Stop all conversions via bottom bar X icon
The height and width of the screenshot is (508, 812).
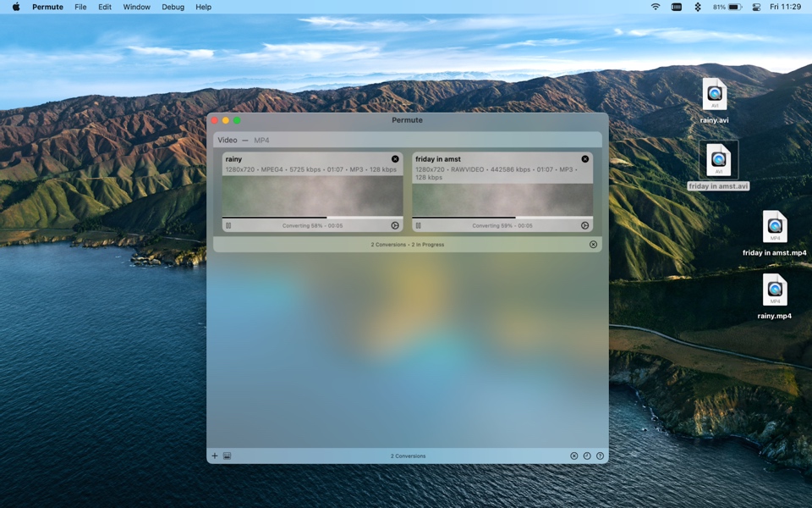(573, 456)
